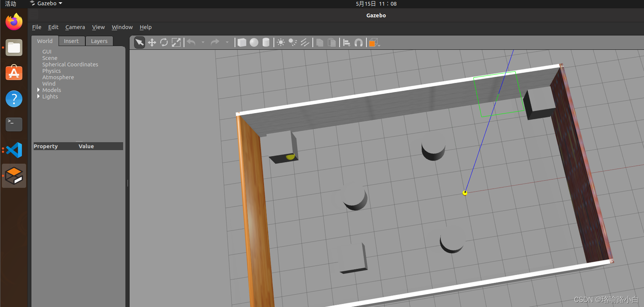
Task: Activate the scale mode tool
Action: [x=176, y=42]
